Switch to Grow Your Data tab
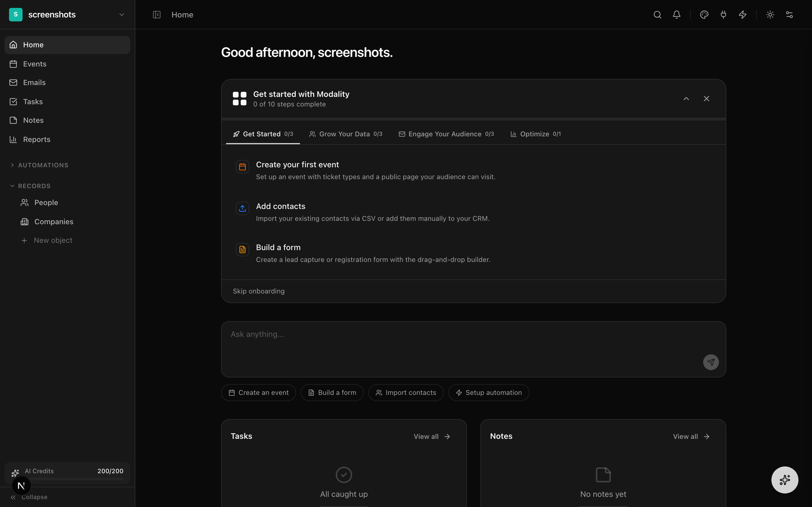The image size is (812, 507). (x=345, y=134)
